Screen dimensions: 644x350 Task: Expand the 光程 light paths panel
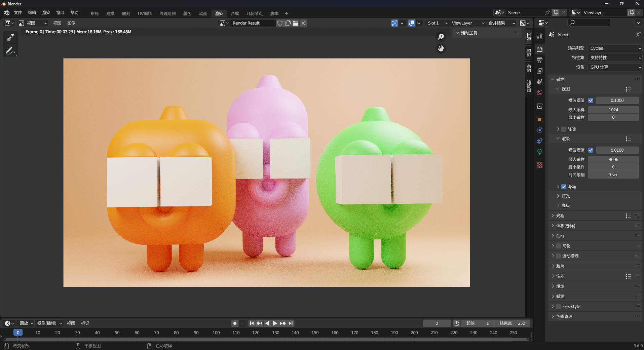click(x=595, y=216)
